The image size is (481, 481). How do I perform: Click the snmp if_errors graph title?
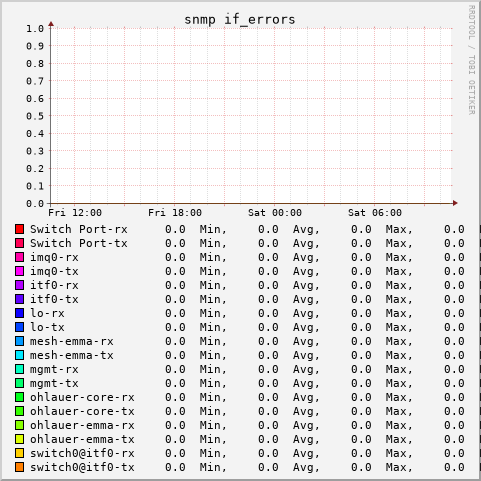240,20
